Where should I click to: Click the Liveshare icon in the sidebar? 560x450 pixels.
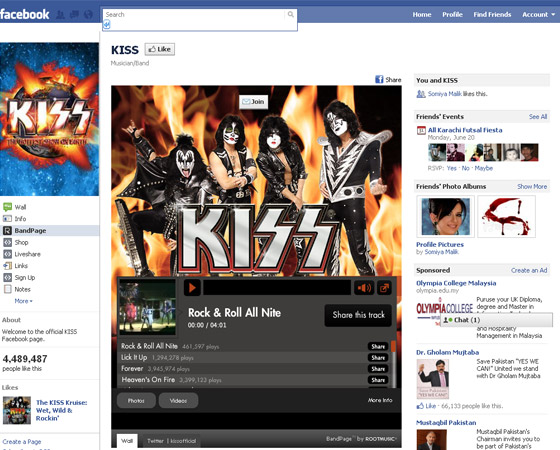click(x=8, y=254)
